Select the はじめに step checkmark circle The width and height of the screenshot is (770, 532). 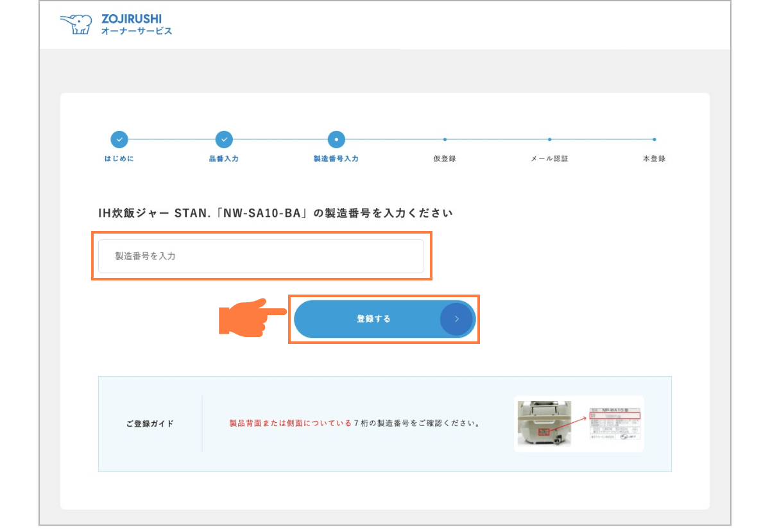(119, 139)
